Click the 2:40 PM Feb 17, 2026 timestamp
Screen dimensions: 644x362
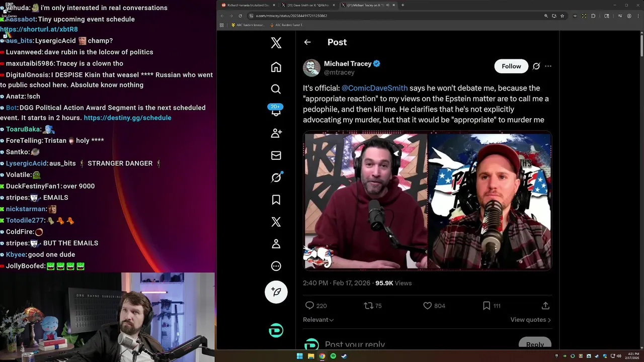(337, 283)
